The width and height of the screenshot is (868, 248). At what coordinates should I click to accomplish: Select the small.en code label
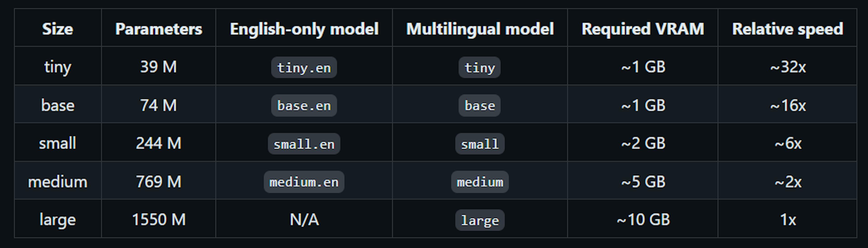304,144
